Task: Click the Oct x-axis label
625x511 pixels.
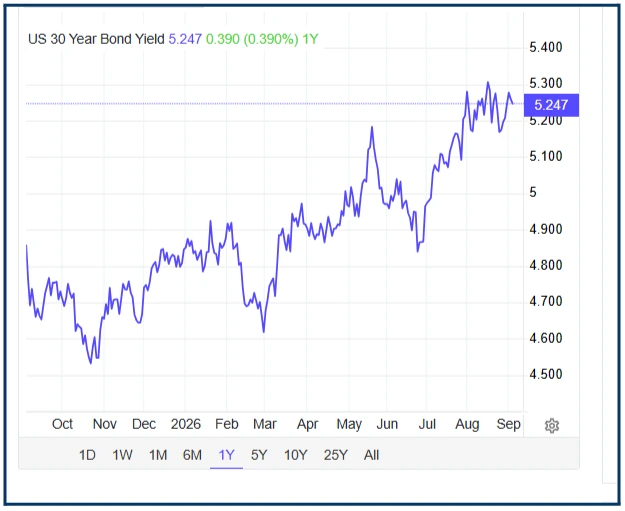Action: pyautogui.click(x=62, y=424)
